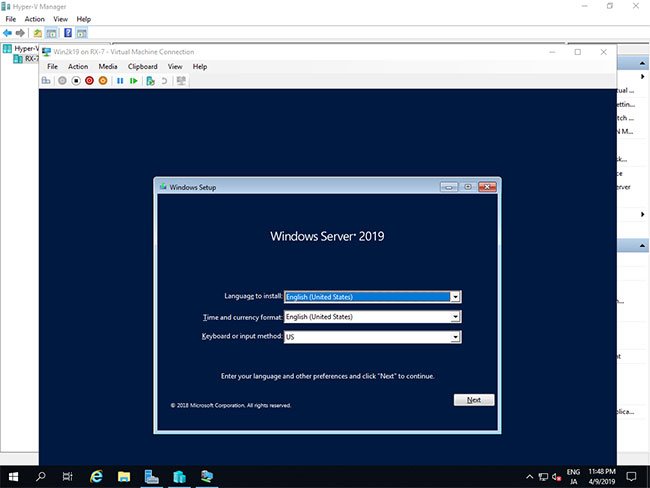The width and height of the screenshot is (650, 488).
Task: Click the Revert arrow icon in VM toolbar
Action: click(x=165, y=81)
